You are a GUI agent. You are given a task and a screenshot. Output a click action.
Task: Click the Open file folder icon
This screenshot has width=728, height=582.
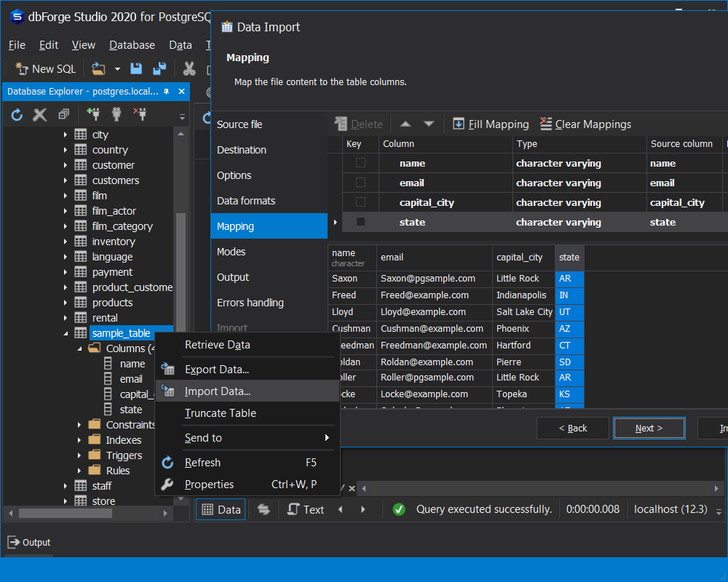(x=98, y=68)
